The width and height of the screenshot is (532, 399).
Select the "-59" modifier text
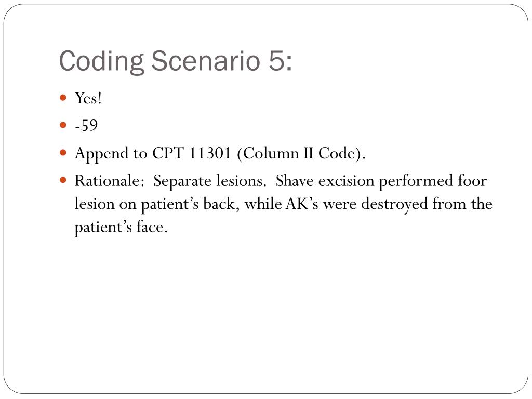coord(86,126)
